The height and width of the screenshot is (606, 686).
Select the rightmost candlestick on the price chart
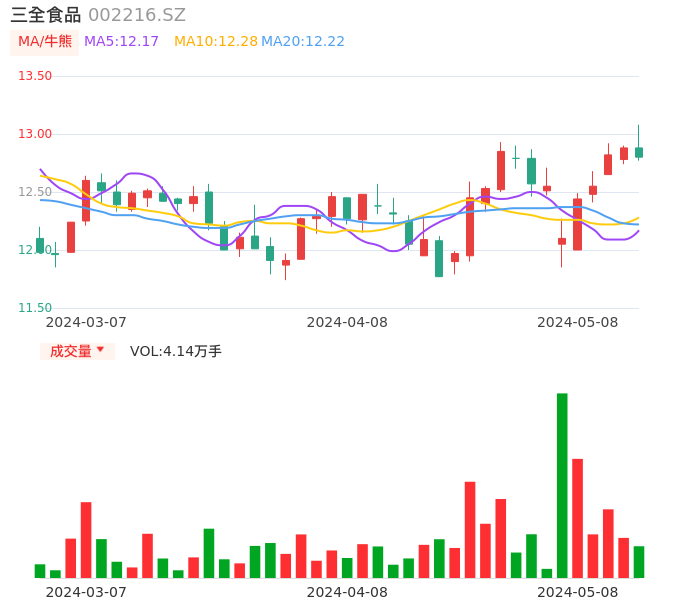639,152
